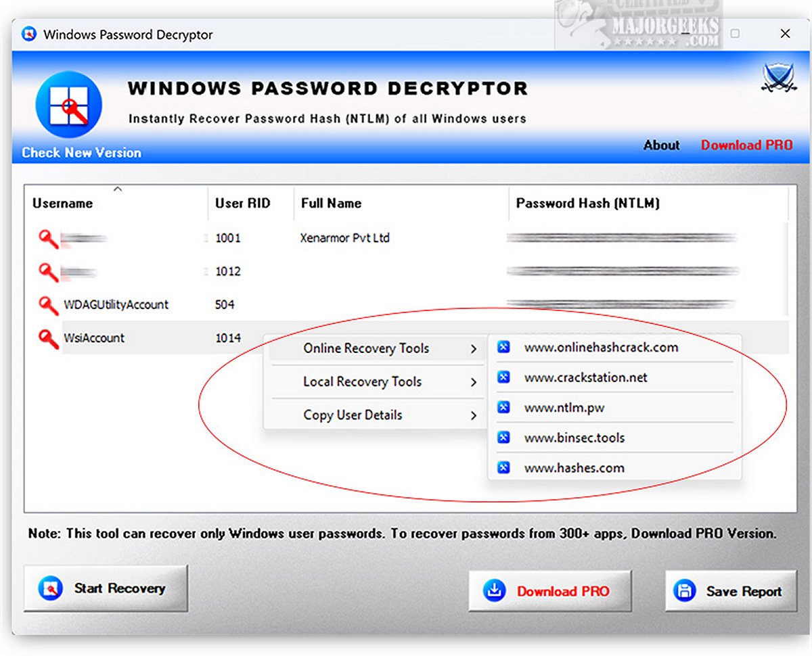The image size is (812, 656).
Task: Click the blurred password hash of user 1012
Action: coord(623,271)
